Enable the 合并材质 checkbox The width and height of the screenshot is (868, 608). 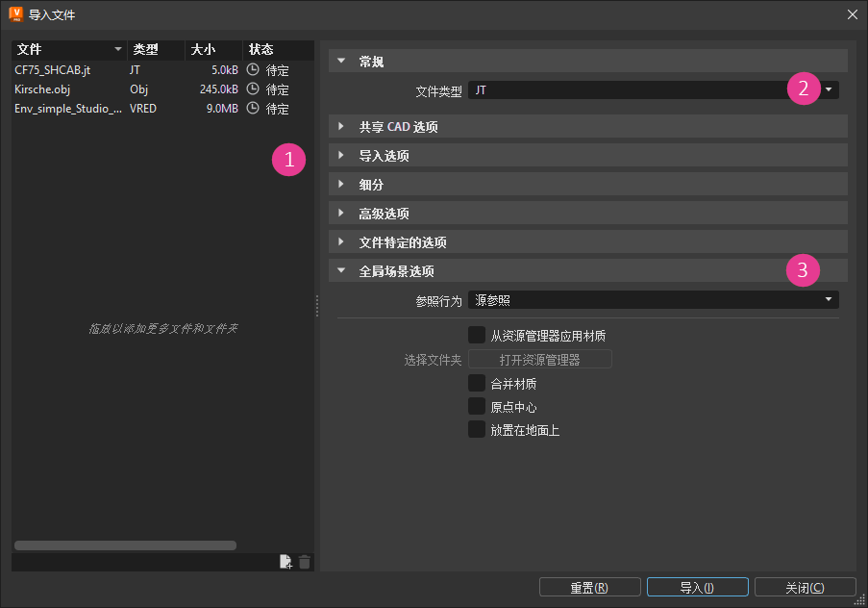point(477,382)
